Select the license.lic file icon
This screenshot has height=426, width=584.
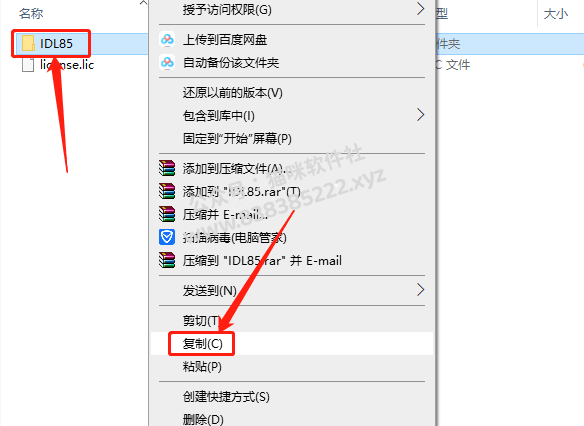(x=28, y=65)
